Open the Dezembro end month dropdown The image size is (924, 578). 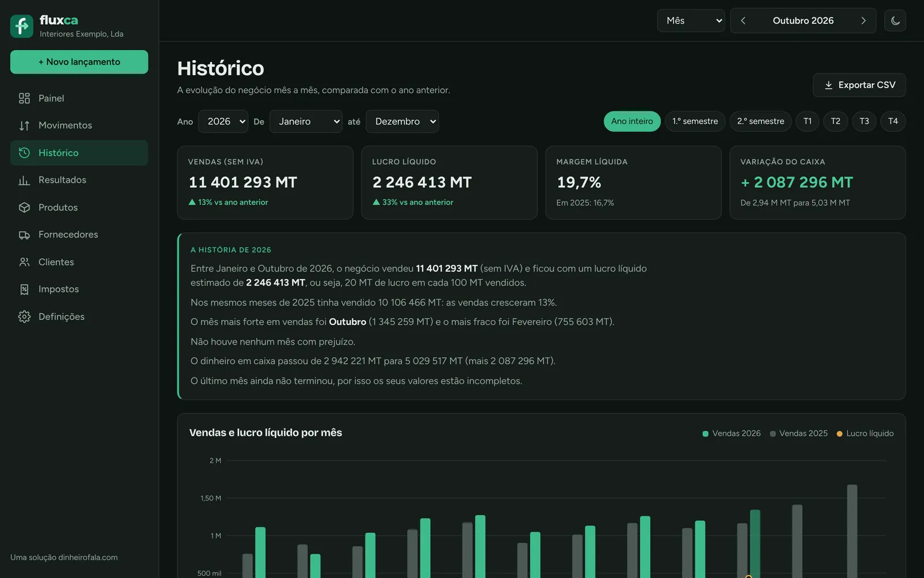pyautogui.click(x=402, y=121)
